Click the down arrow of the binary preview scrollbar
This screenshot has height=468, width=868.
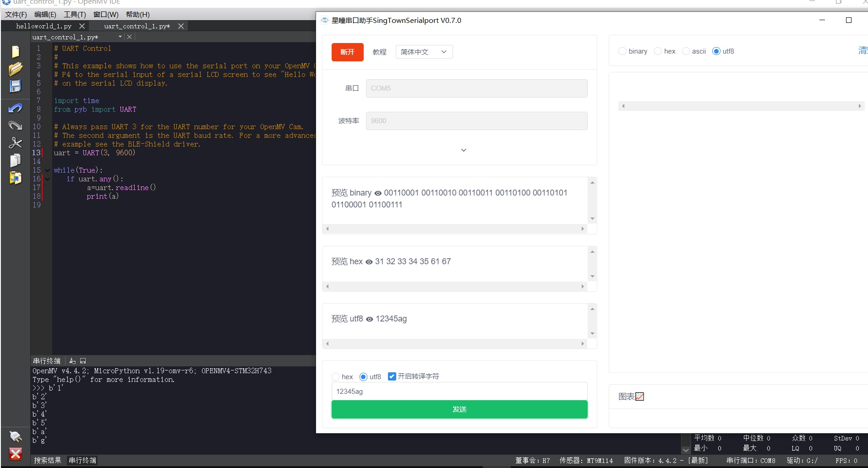pos(592,219)
